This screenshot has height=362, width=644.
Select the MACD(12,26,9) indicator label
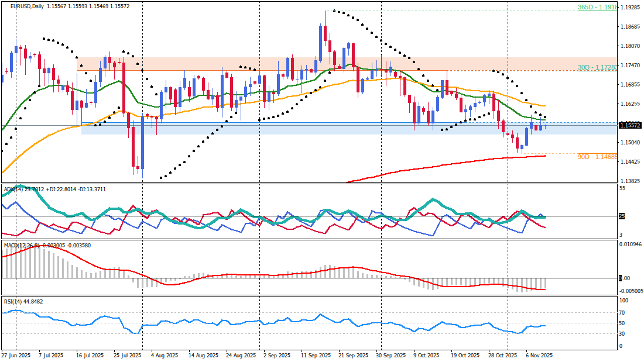[47, 246]
